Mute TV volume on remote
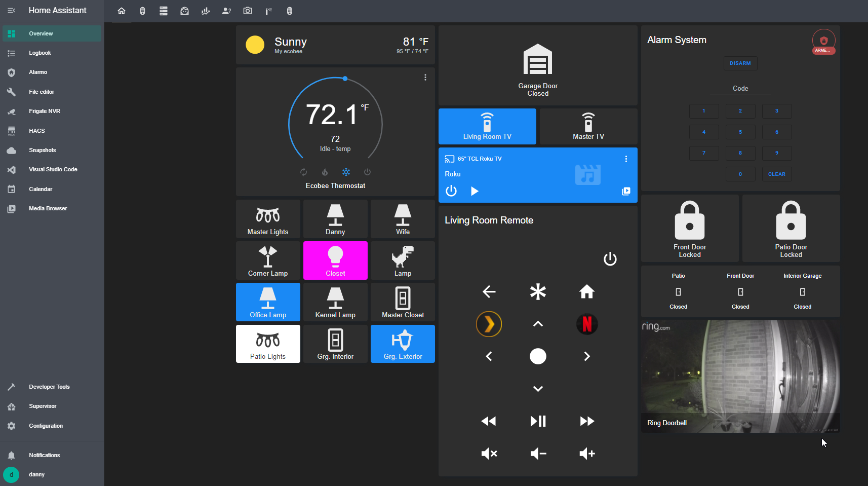This screenshot has width=868, height=486. tap(489, 454)
